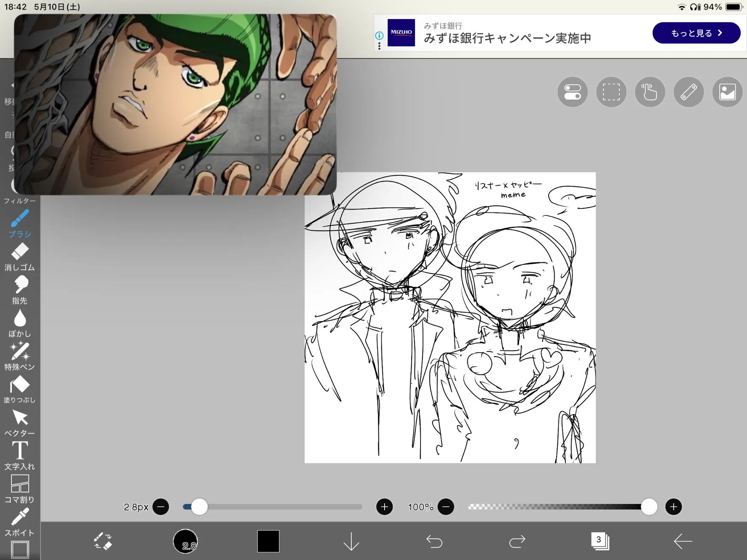Select the Filter (フィルター) tool

19,201
